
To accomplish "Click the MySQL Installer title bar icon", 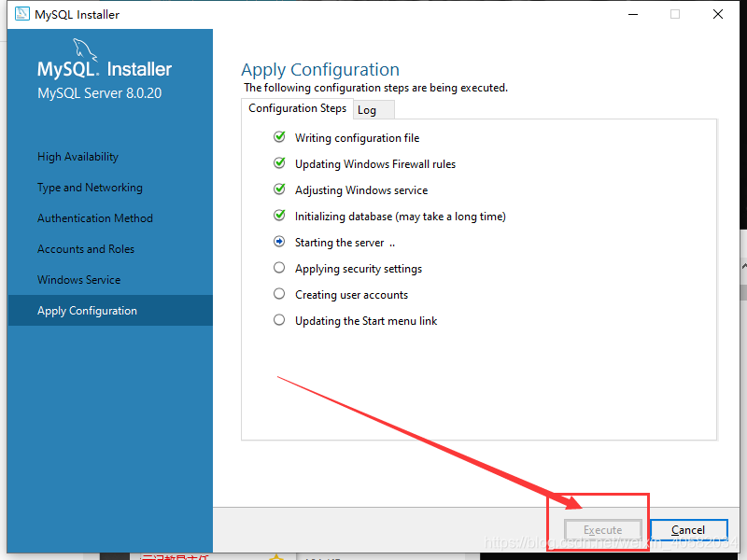I will [x=21, y=14].
